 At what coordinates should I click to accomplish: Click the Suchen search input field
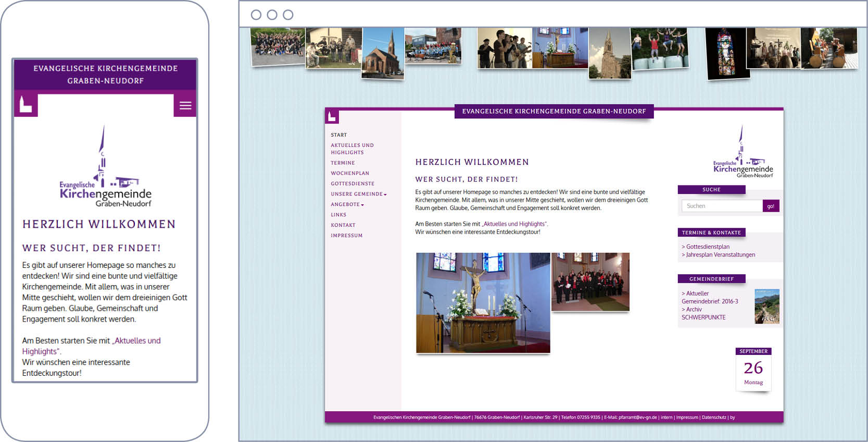coord(722,206)
